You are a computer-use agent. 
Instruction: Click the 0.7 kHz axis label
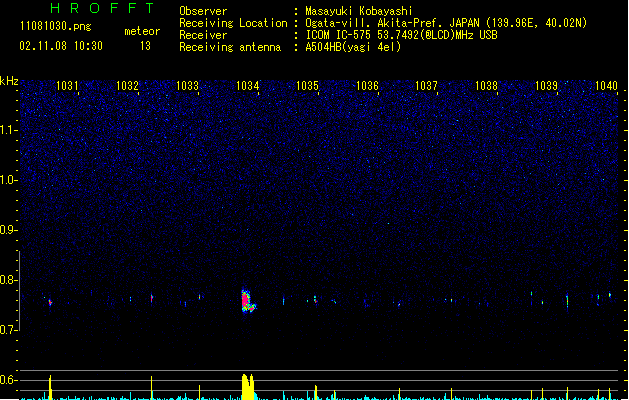pyautogui.click(x=8, y=330)
